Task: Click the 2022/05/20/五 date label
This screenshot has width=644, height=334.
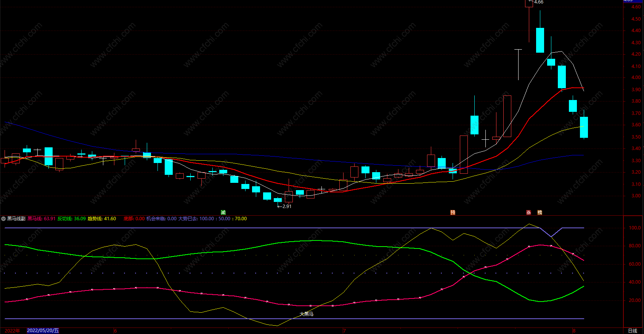Action: pos(43,331)
